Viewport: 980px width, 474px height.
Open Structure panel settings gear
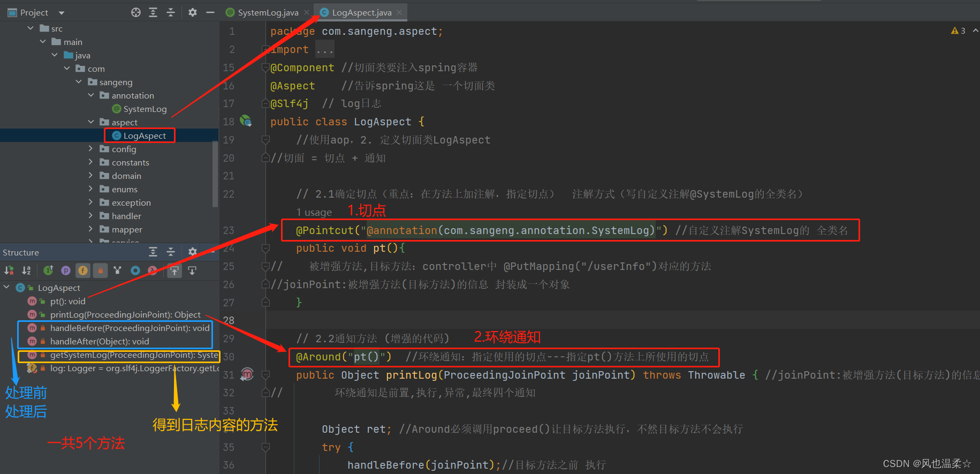click(193, 252)
